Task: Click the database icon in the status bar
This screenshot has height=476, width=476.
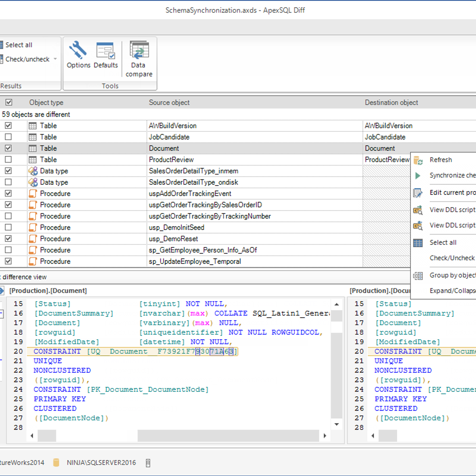Action: pyautogui.click(x=56, y=463)
